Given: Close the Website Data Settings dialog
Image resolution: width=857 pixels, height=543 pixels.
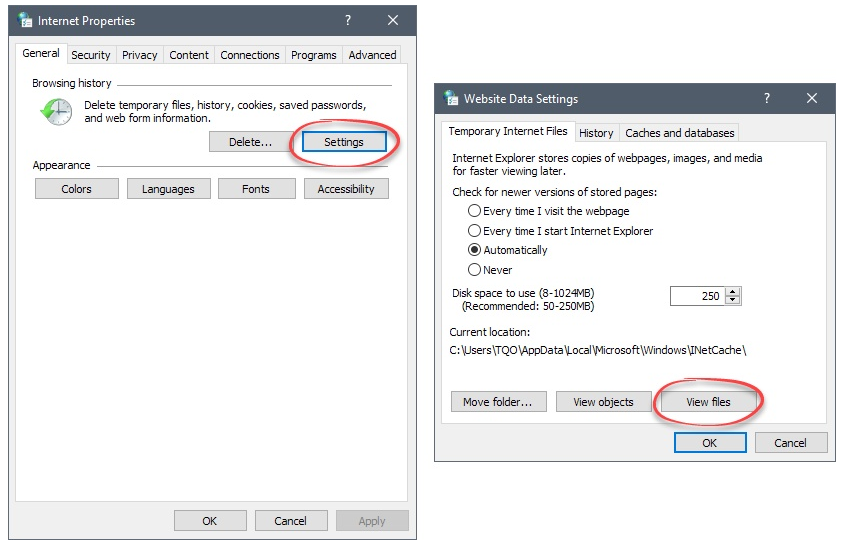Looking at the screenshot, I should [812, 98].
